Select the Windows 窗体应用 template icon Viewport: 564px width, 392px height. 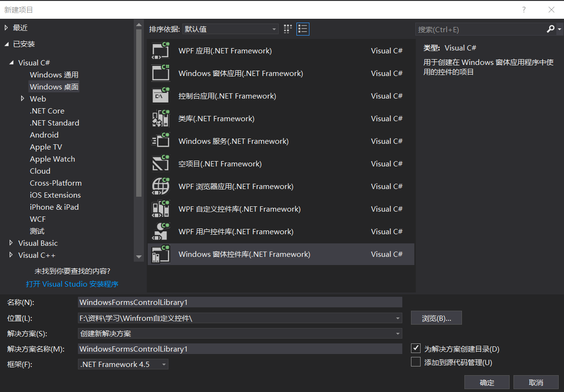[160, 73]
